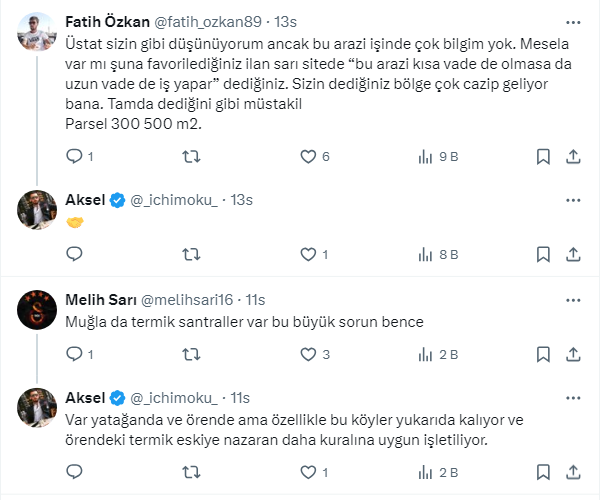Open Fatih Özkan's profile picture

[x=37, y=34]
